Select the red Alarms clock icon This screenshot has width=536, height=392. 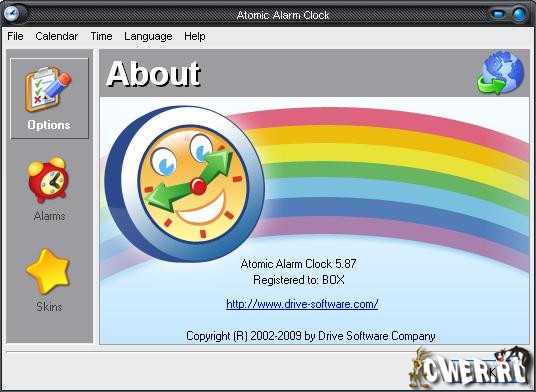click(48, 180)
